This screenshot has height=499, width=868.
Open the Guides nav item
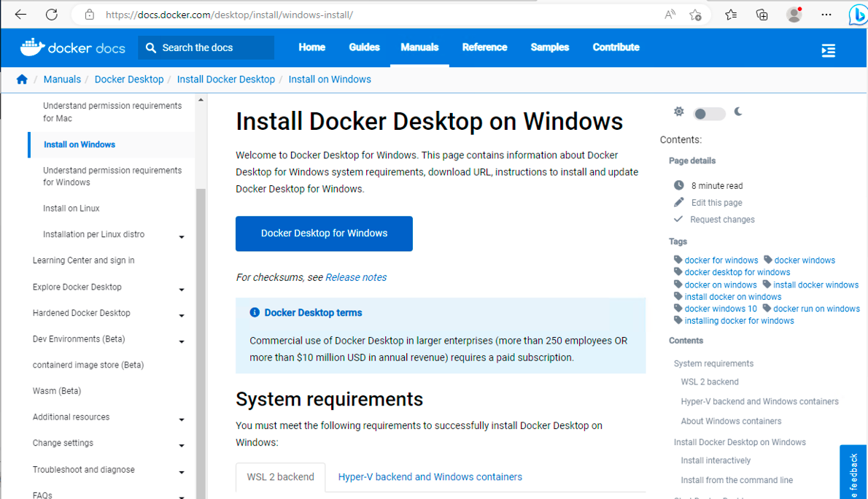pos(364,47)
